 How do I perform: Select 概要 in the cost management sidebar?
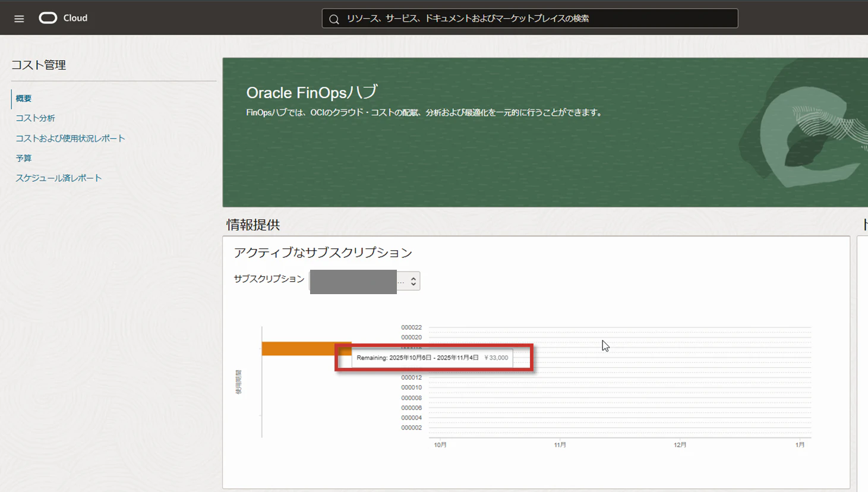pyautogui.click(x=24, y=99)
